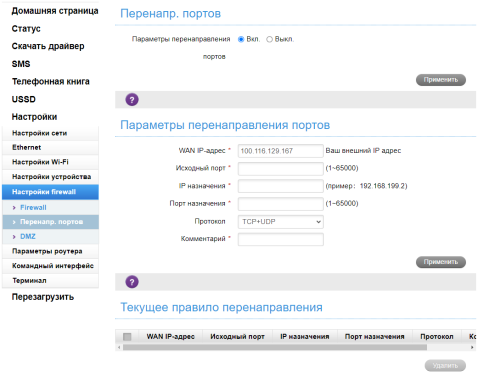
Task: Open the USSD menu item
Action: (24, 99)
